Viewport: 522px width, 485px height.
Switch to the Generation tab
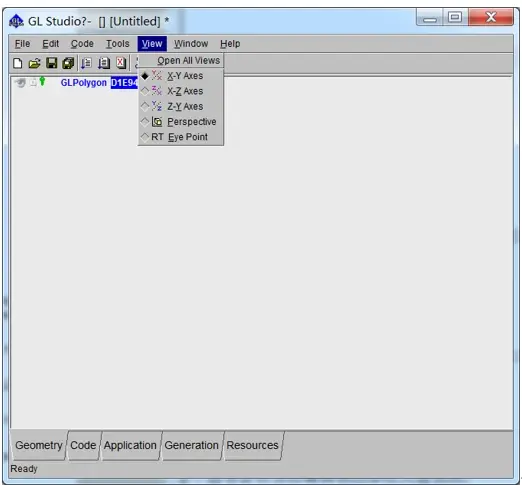(x=192, y=445)
